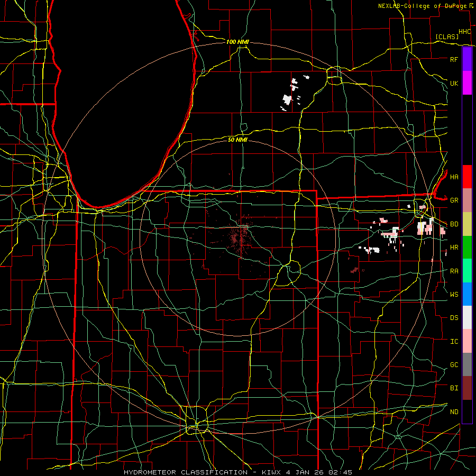Click the UK magenta legend swatch

click(467, 83)
